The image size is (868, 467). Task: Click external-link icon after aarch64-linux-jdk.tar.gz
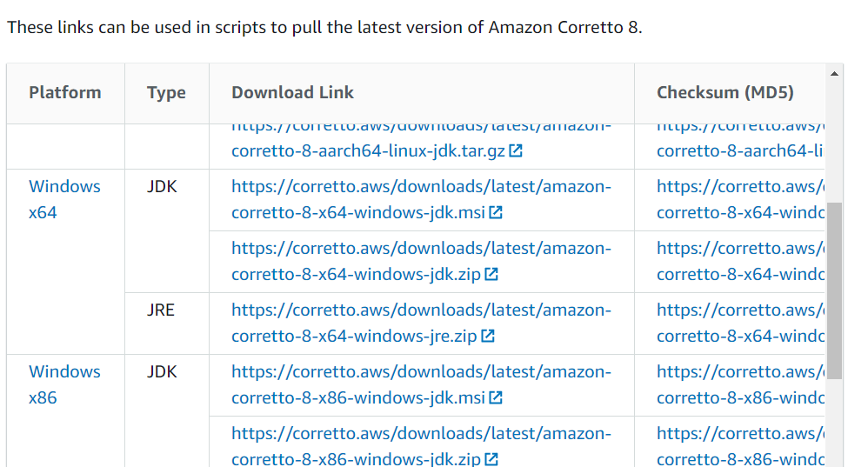coord(516,151)
